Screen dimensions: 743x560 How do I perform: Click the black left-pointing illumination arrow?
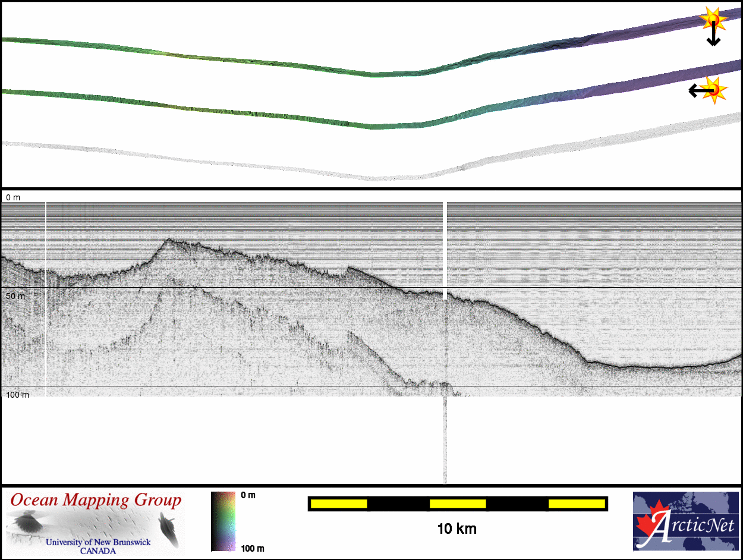click(x=697, y=91)
